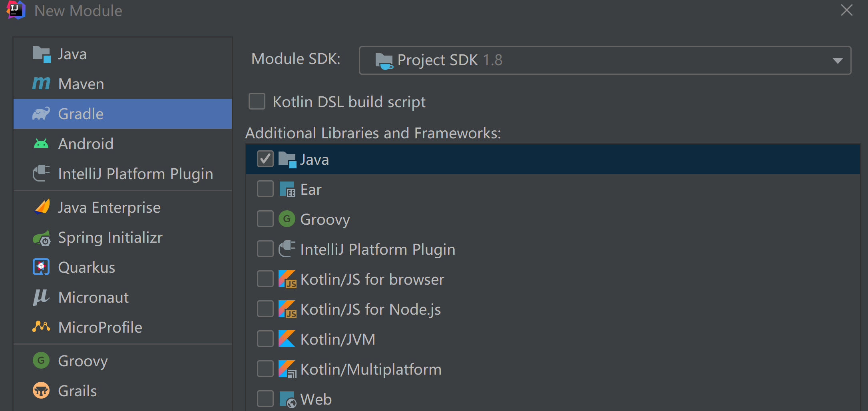This screenshot has width=868, height=411.
Task: Click the Java Enterprise icon
Action: pyautogui.click(x=42, y=207)
